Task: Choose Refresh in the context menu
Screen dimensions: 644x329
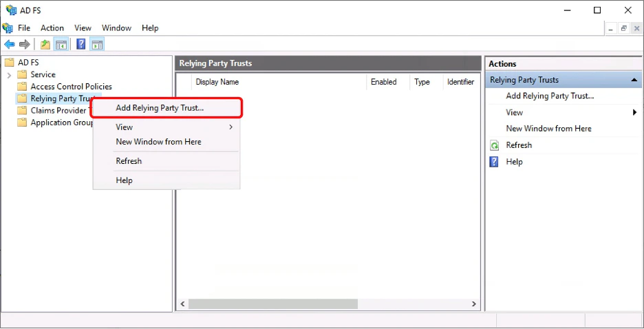Action: (x=167, y=161)
